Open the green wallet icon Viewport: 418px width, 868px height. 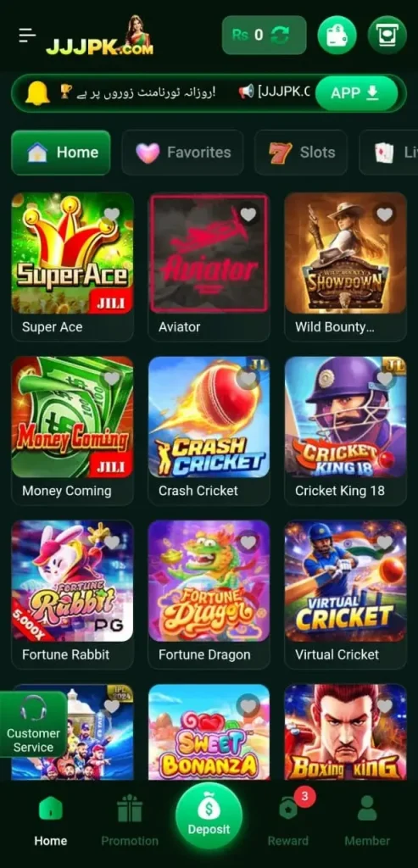tap(337, 35)
